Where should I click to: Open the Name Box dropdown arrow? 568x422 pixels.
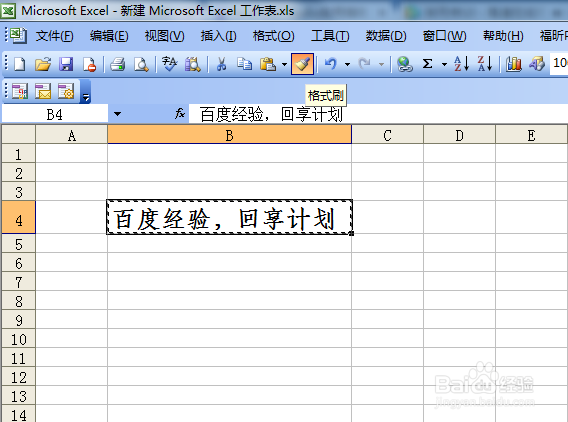pos(117,114)
